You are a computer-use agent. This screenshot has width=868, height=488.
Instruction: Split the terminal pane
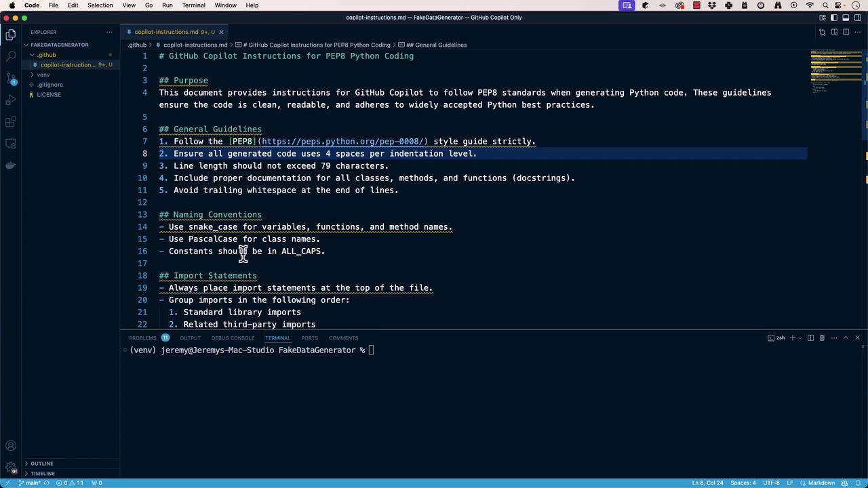click(x=810, y=338)
